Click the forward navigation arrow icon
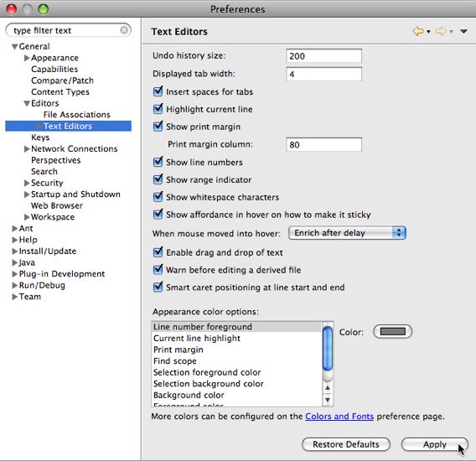Image resolution: width=476 pixels, height=461 pixels. click(441, 31)
